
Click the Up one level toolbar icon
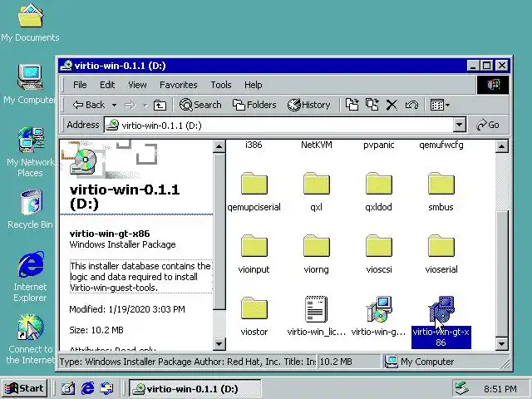click(x=160, y=106)
